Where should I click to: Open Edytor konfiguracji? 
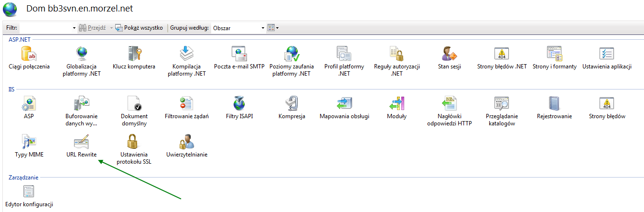pyautogui.click(x=29, y=196)
